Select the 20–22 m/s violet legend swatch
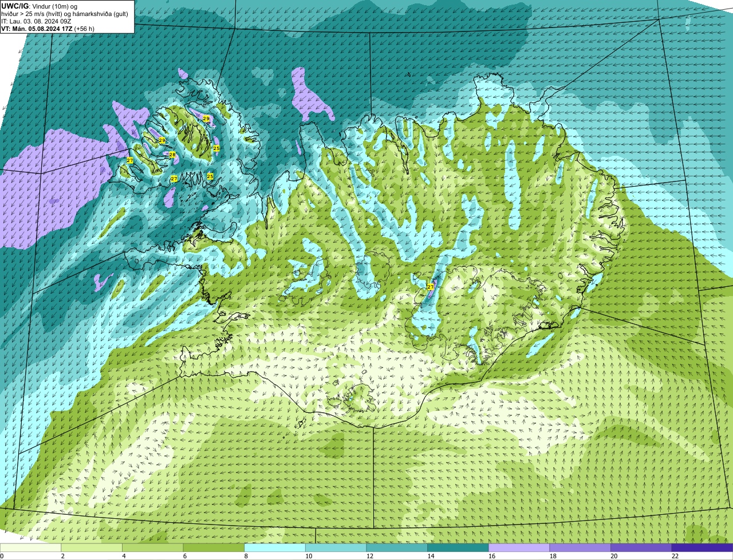The height and width of the screenshot is (560, 733). point(641,547)
